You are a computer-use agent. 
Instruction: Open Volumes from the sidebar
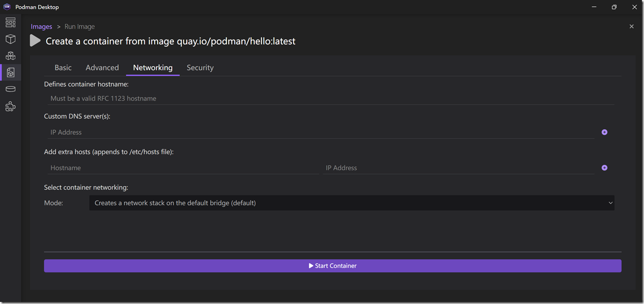10,89
